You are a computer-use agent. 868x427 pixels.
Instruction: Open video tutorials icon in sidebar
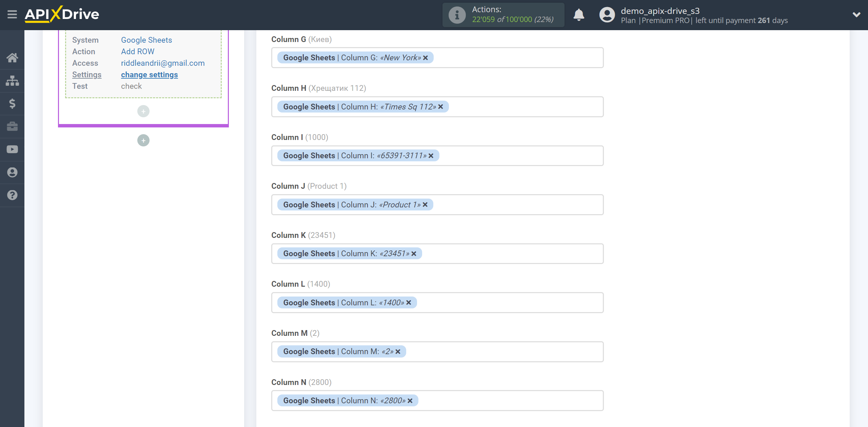click(x=12, y=149)
